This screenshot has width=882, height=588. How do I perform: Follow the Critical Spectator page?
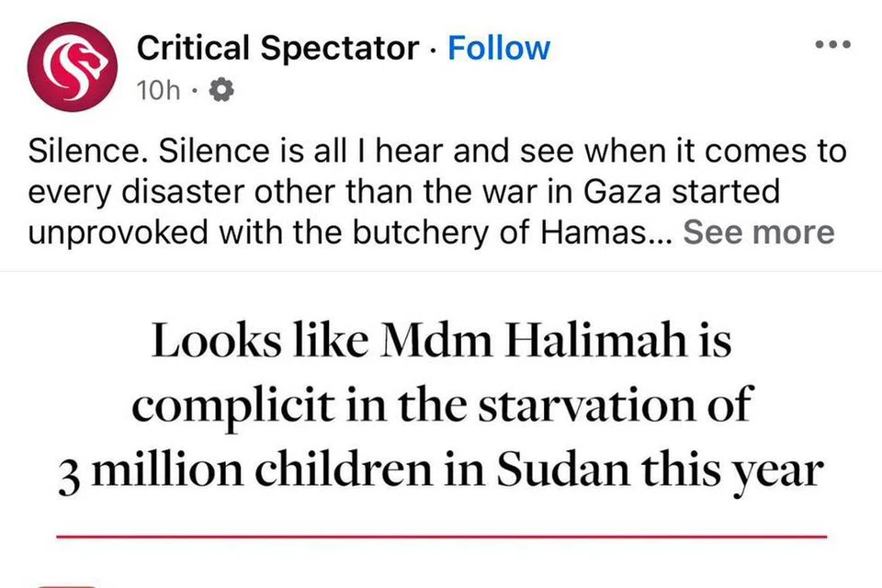pyautogui.click(x=499, y=48)
